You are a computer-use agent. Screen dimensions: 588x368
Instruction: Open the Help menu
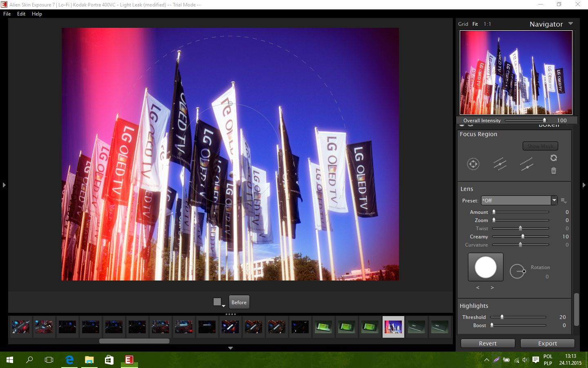click(37, 14)
